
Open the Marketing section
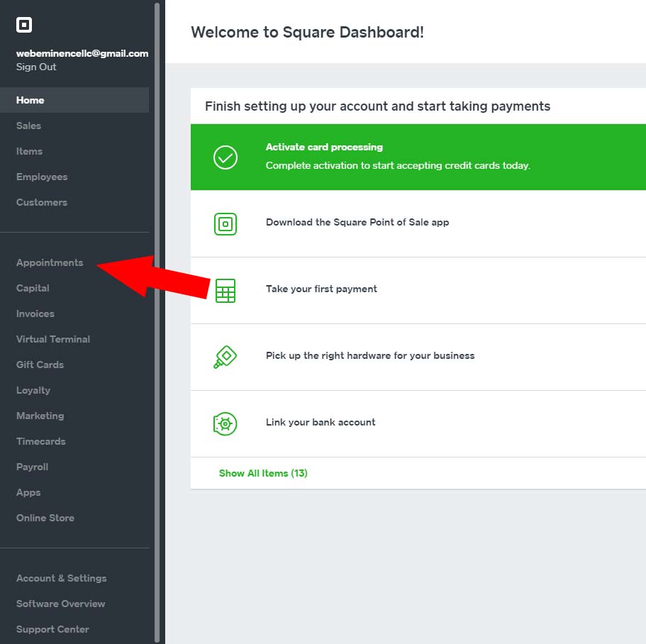40,416
